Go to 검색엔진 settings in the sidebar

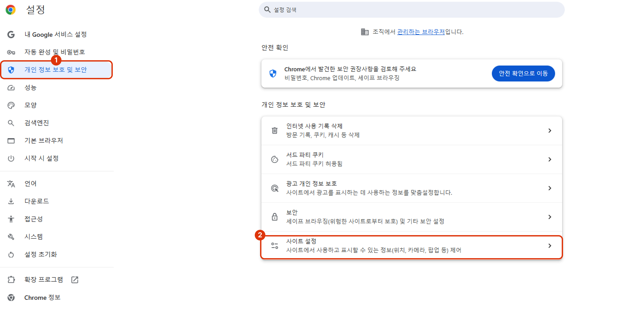36,123
